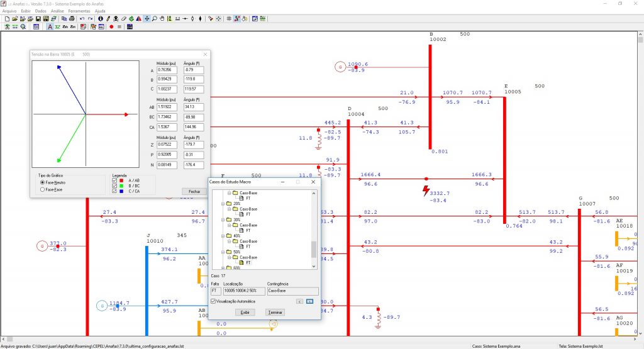
Task: Open the Análise menu
Action: [x=57, y=11]
